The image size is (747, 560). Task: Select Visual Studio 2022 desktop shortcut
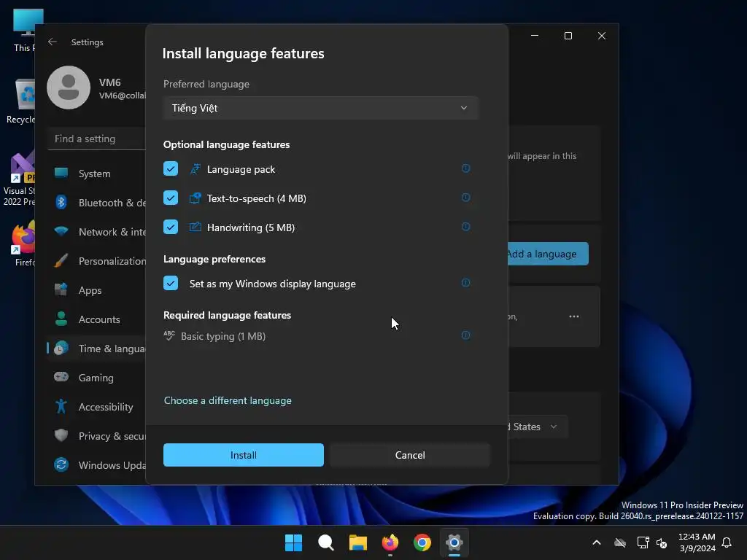coord(20,179)
